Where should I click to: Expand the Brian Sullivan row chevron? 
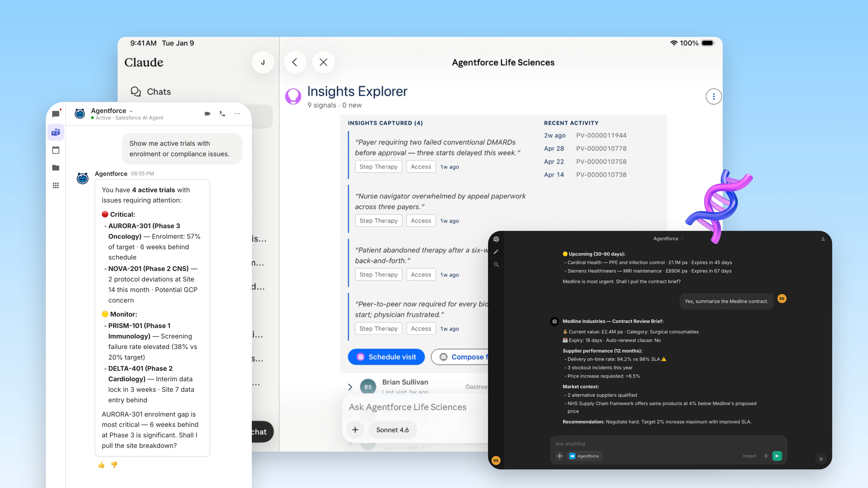(x=350, y=387)
